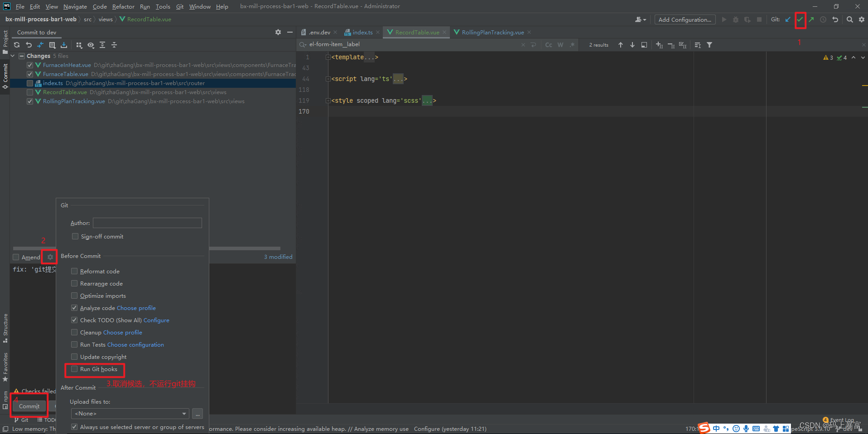Open search history dropdown in find bar
Image resolution: width=868 pixels, height=434 pixels.
point(302,44)
